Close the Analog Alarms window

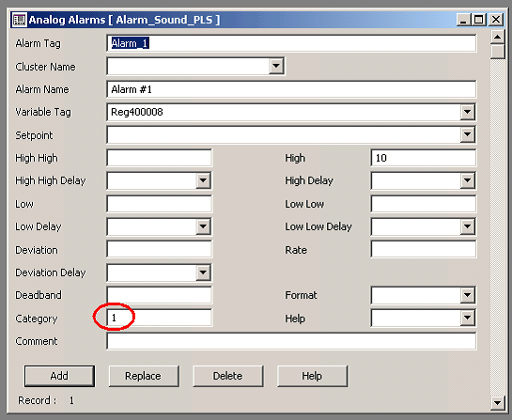(496, 20)
